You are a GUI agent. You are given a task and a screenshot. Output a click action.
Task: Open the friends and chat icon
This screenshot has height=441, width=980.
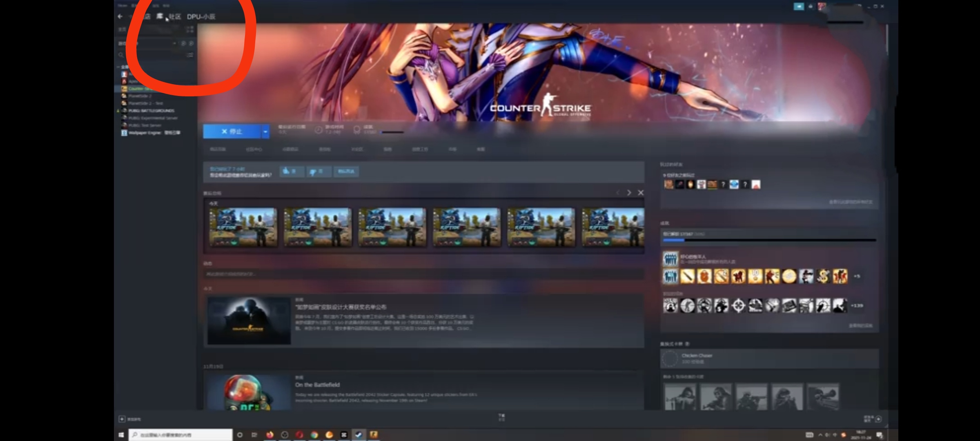click(x=878, y=419)
